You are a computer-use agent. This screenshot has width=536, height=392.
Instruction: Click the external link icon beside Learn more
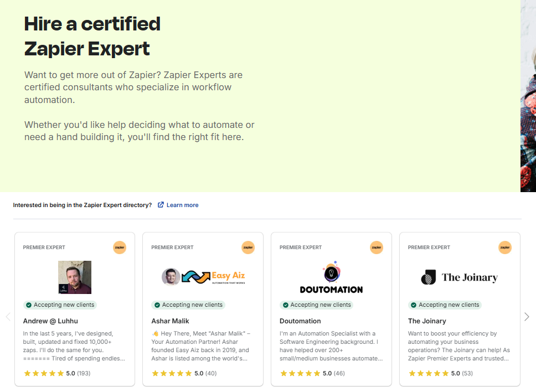tap(161, 205)
